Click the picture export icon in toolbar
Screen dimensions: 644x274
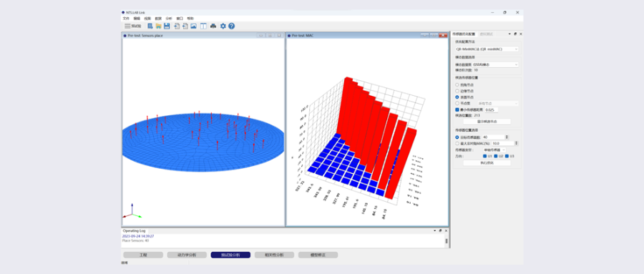[193, 26]
